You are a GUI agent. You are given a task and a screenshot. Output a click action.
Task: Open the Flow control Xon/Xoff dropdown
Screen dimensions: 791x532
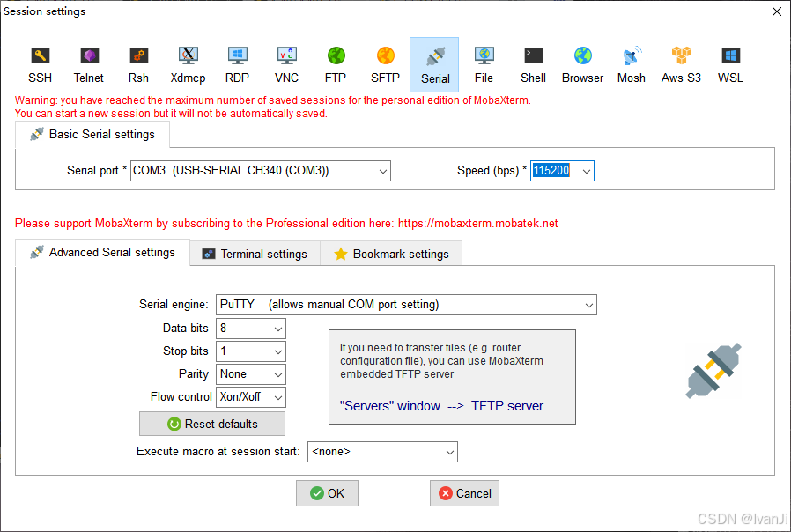pos(251,397)
